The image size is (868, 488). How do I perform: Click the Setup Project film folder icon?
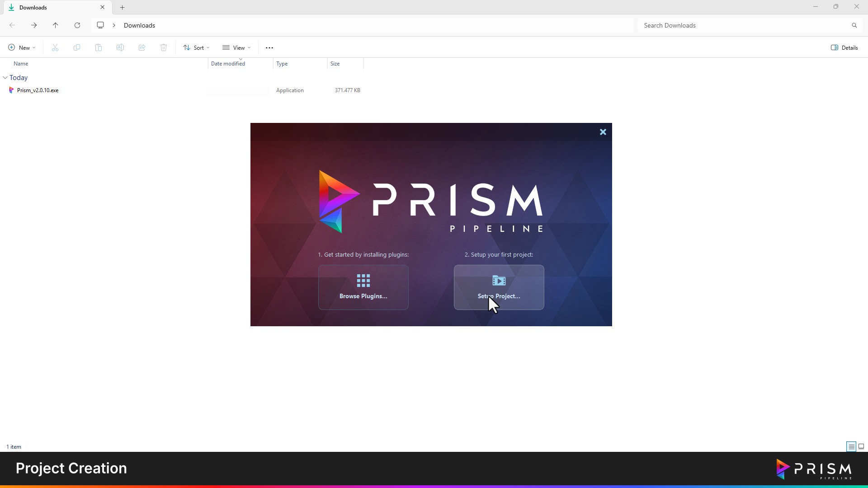(499, 281)
